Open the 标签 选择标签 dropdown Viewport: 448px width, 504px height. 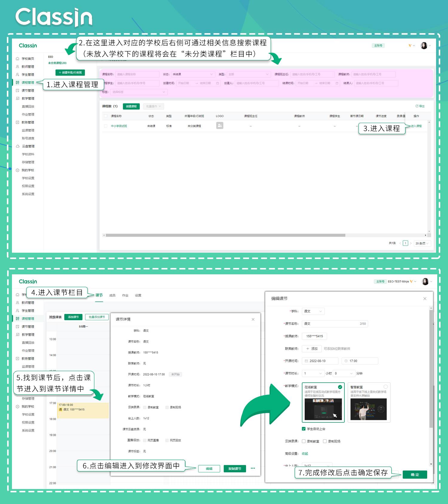point(139,92)
